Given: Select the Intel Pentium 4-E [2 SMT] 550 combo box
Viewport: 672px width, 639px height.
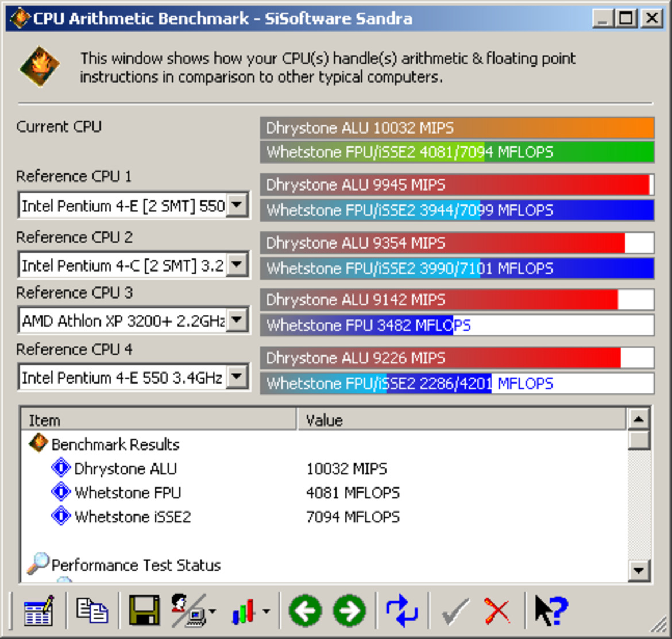Looking at the screenshot, I should pos(134,206).
